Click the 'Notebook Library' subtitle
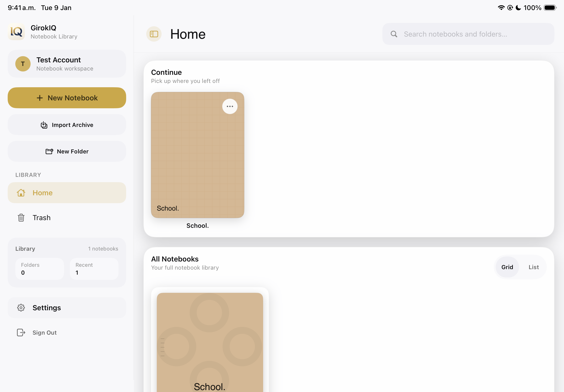This screenshot has height=392, width=564. tap(54, 37)
